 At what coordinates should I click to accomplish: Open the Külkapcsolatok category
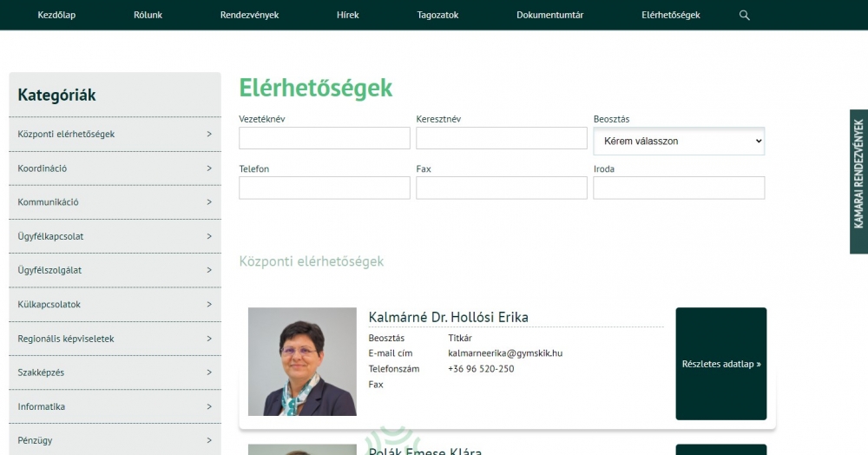[x=115, y=305]
